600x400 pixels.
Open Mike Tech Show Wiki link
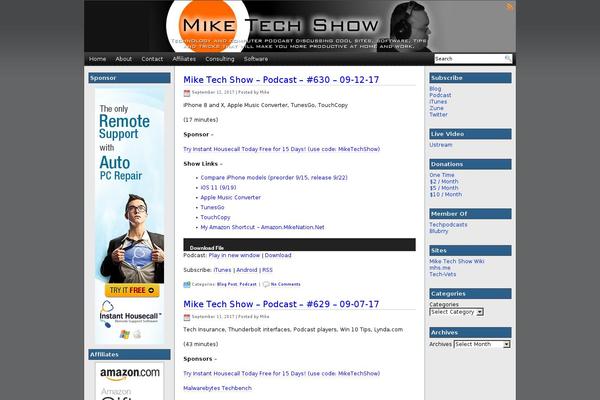point(457,261)
